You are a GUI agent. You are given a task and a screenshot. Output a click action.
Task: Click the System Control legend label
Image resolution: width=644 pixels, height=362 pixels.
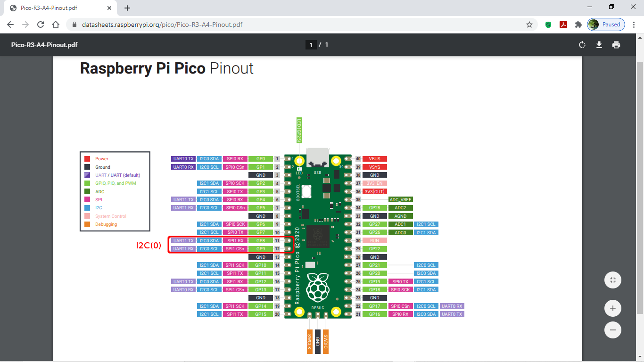click(x=111, y=216)
